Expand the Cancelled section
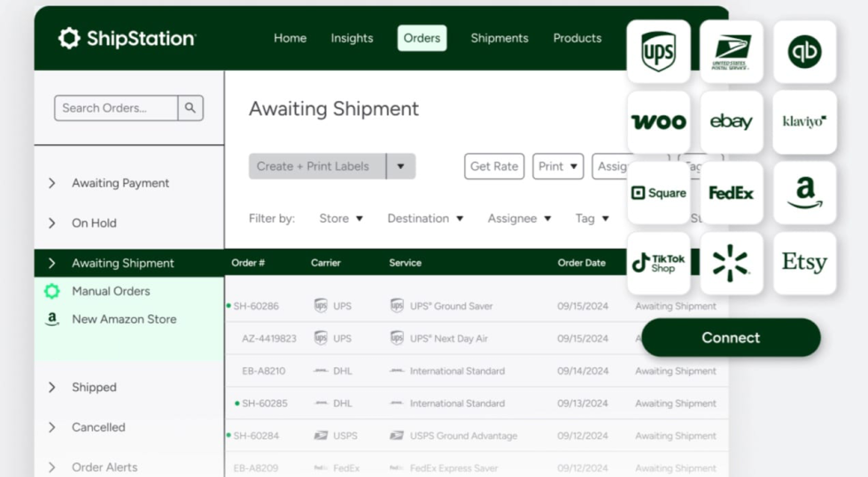 [x=52, y=427]
